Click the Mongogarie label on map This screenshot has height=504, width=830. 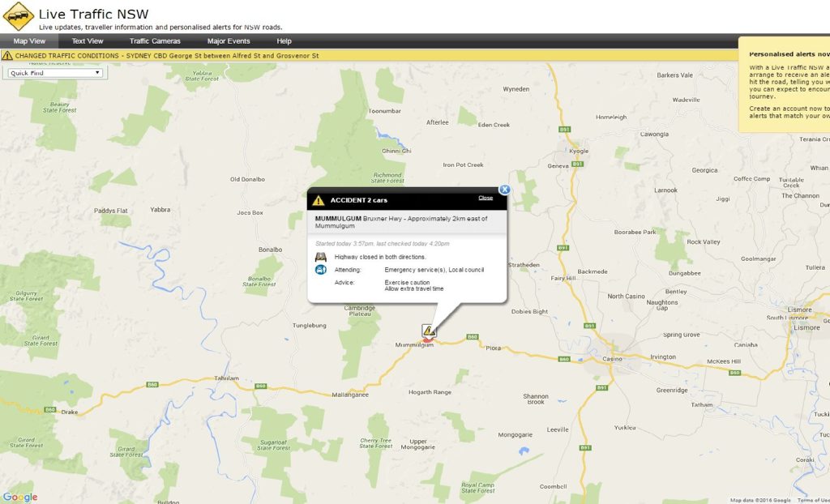(x=515, y=435)
